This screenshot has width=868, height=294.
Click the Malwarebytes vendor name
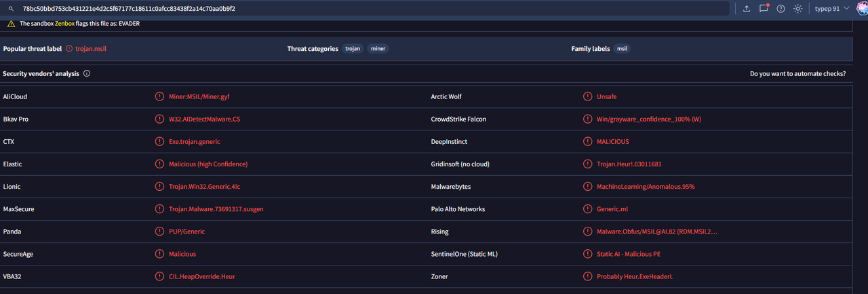[451, 186]
